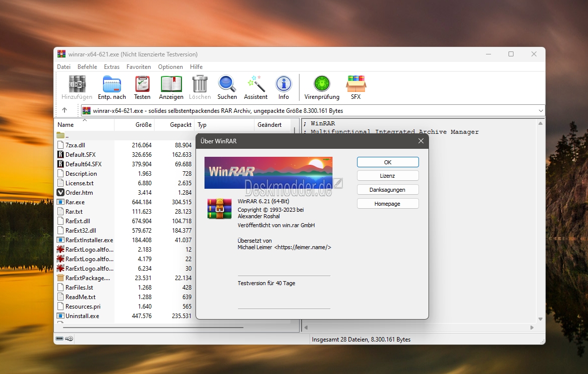Open the Favoriten menu
The image size is (588, 374).
tap(139, 66)
